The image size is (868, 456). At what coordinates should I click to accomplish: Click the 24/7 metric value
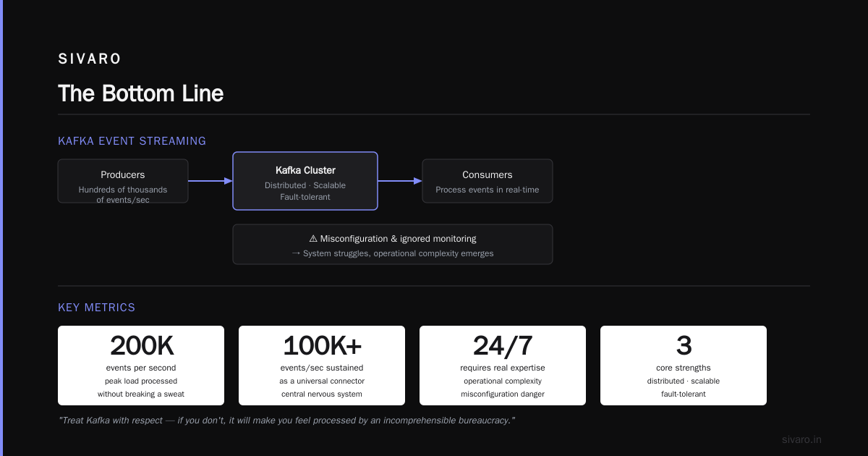click(x=503, y=346)
